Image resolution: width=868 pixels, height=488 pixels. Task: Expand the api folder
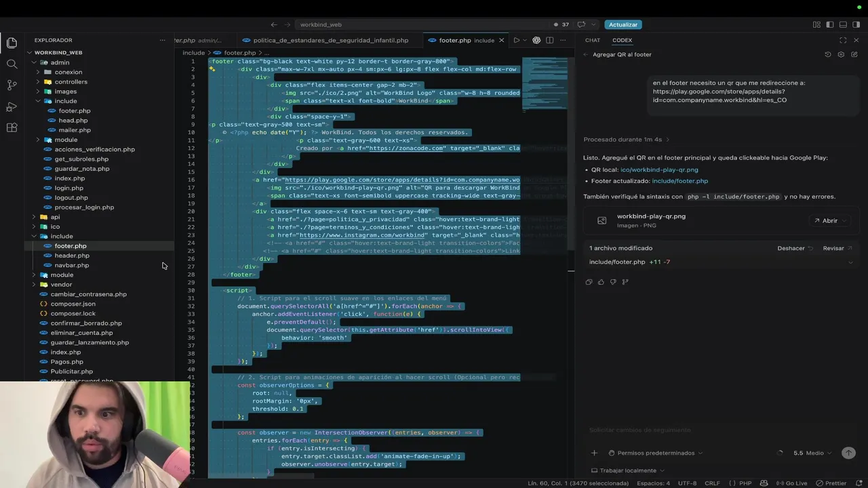tap(55, 217)
